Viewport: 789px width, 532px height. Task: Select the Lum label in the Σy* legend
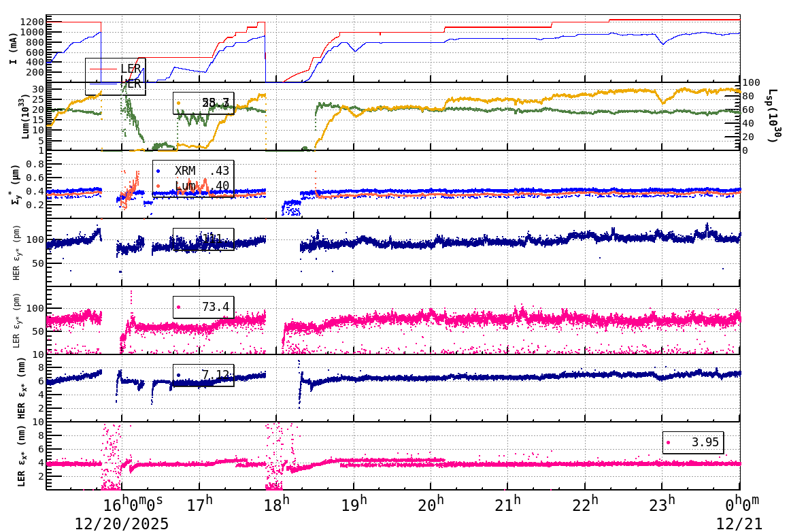pyautogui.click(x=185, y=186)
